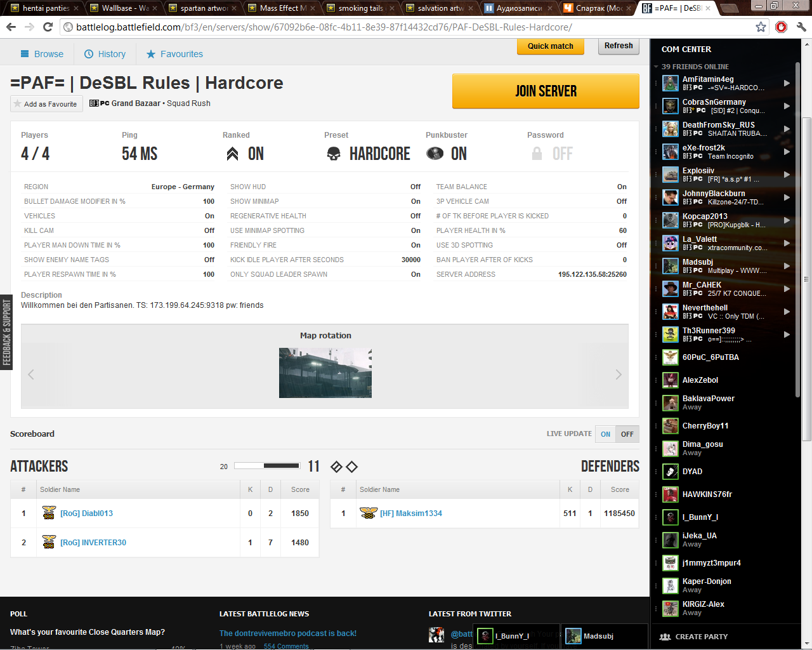Click the Refresh button
812x650 pixels.
(619, 46)
